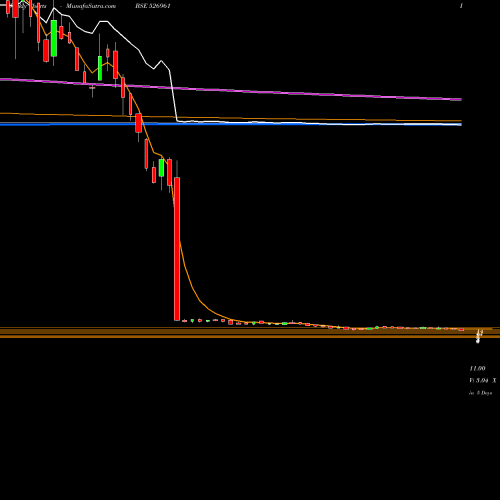The width and height of the screenshot is (500, 500).
Task: Click the large red crash candlestick
Action: click(177, 249)
